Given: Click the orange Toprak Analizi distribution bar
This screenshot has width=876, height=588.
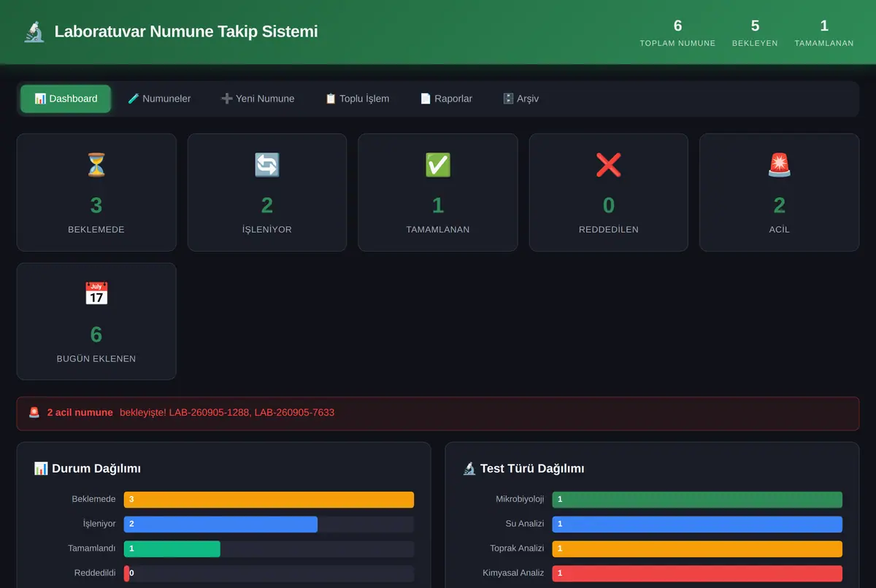Looking at the screenshot, I should (x=697, y=549).
